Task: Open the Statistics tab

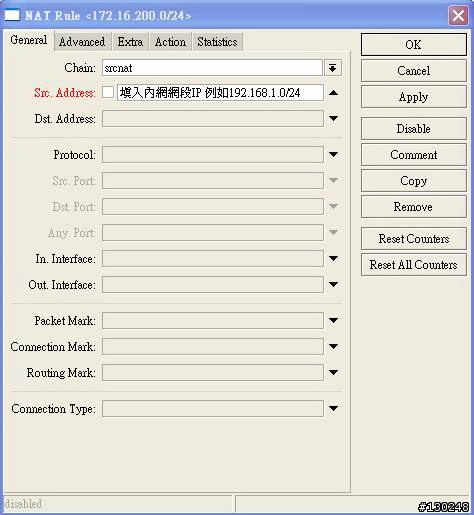Action: tap(217, 42)
